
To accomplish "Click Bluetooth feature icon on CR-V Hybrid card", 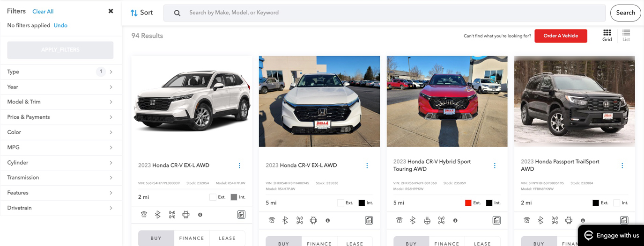I will [413, 220].
